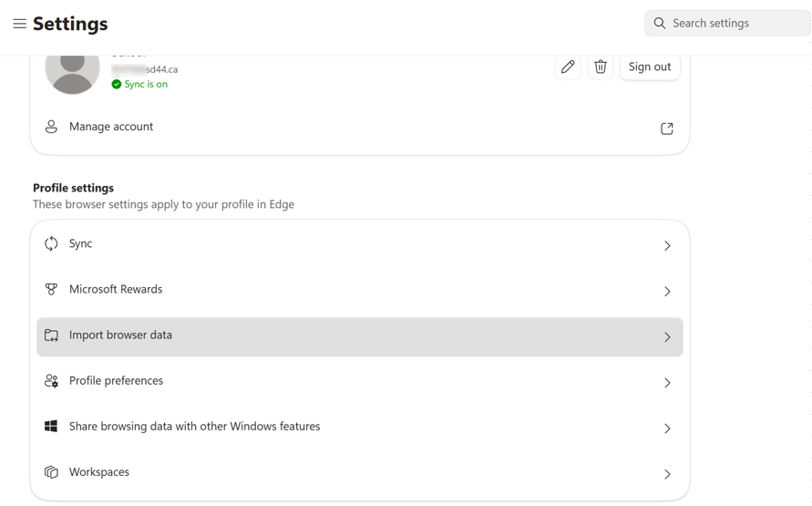Open Workspaces settings
This screenshot has height=506, width=812.
pyautogui.click(x=359, y=472)
